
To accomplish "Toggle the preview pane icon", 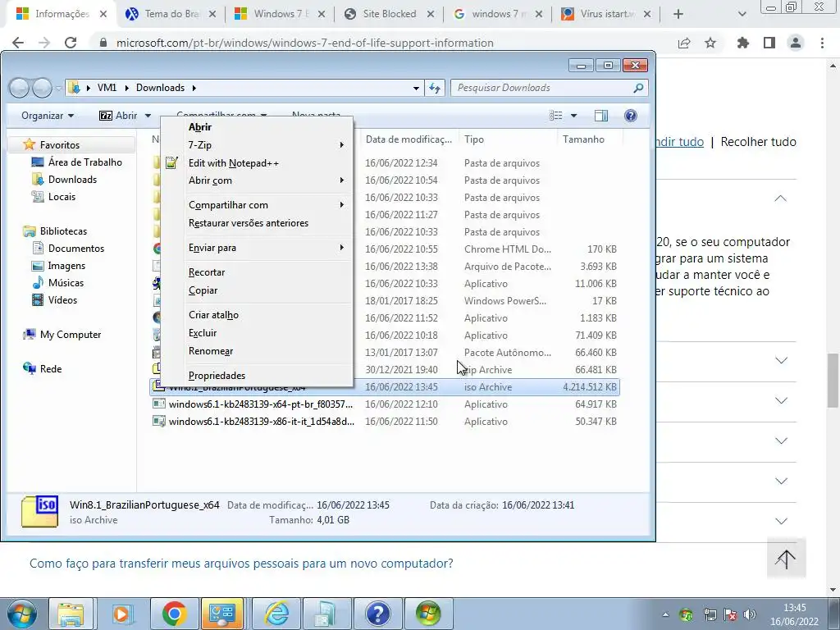I will click(601, 116).
